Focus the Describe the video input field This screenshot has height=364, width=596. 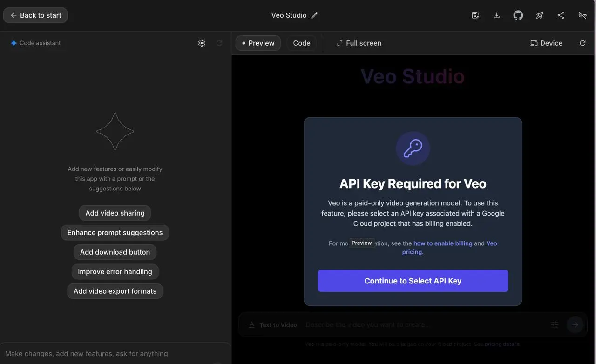pyautogui.click(x=424, y=325)
